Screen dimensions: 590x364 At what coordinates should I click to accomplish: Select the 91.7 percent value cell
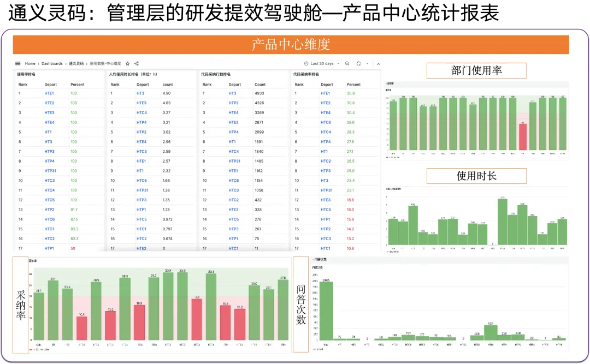[x=74, y=210]
